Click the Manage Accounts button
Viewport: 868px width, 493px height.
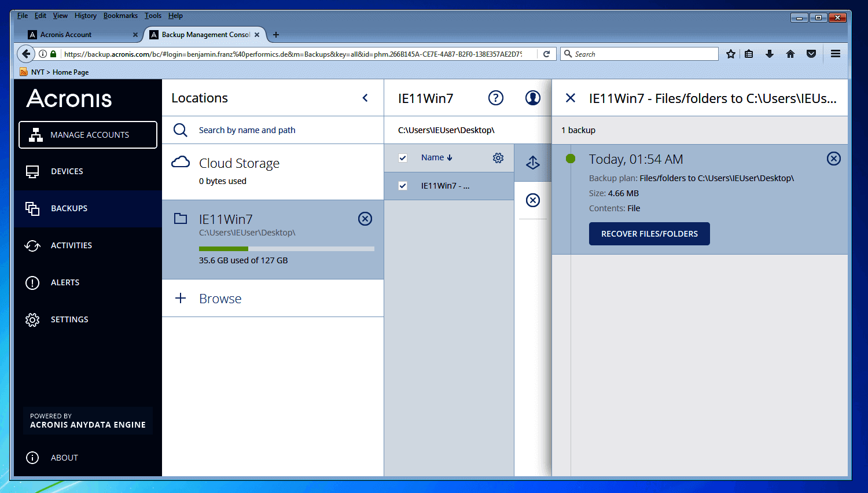88,135
